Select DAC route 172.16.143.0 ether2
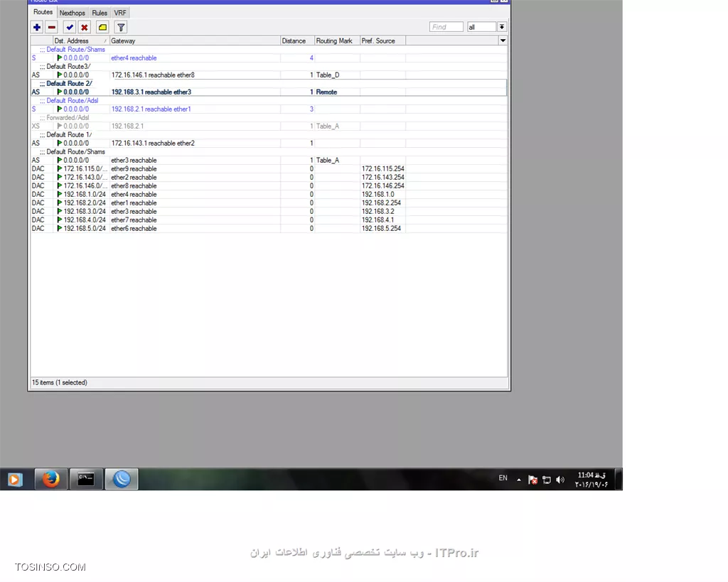The width and height of the screenshot is (728, 582). (x=268, y=177)
